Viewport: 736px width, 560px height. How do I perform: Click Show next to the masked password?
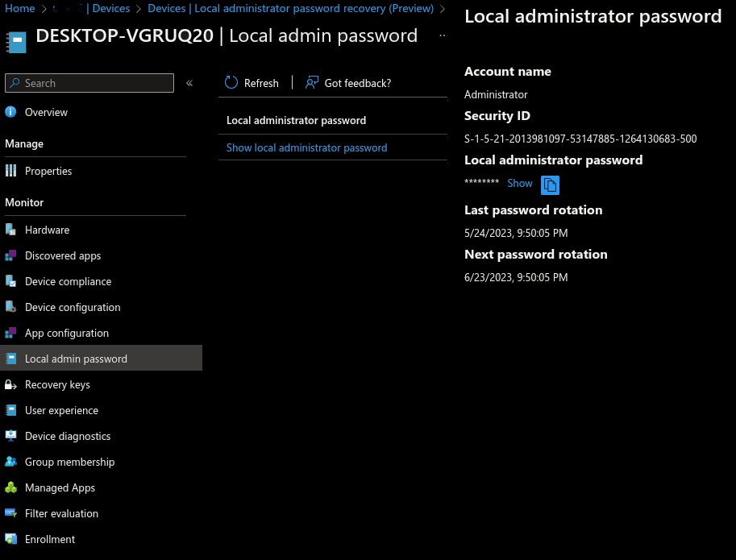click(520, 184)
